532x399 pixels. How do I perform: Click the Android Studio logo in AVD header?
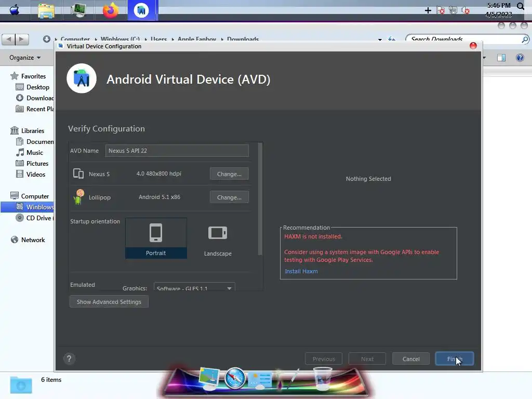[82, 78]
